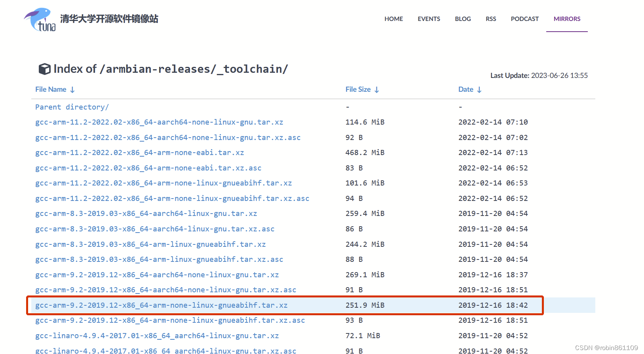This screenshot has width=644, height=354.
Task: Click the 72.1 MiB file size
Action: point(363,336)
